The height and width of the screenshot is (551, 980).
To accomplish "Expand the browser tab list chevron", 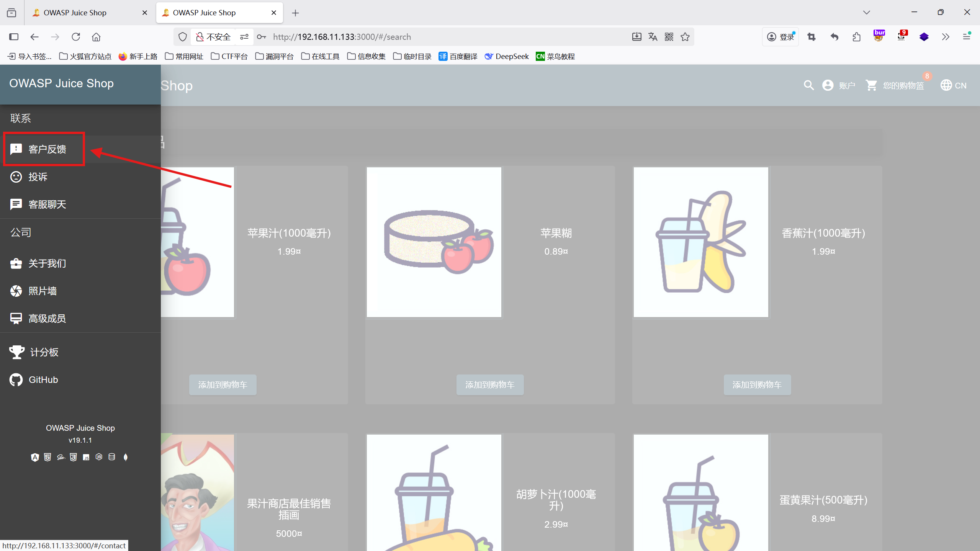I will coord(867,13).
